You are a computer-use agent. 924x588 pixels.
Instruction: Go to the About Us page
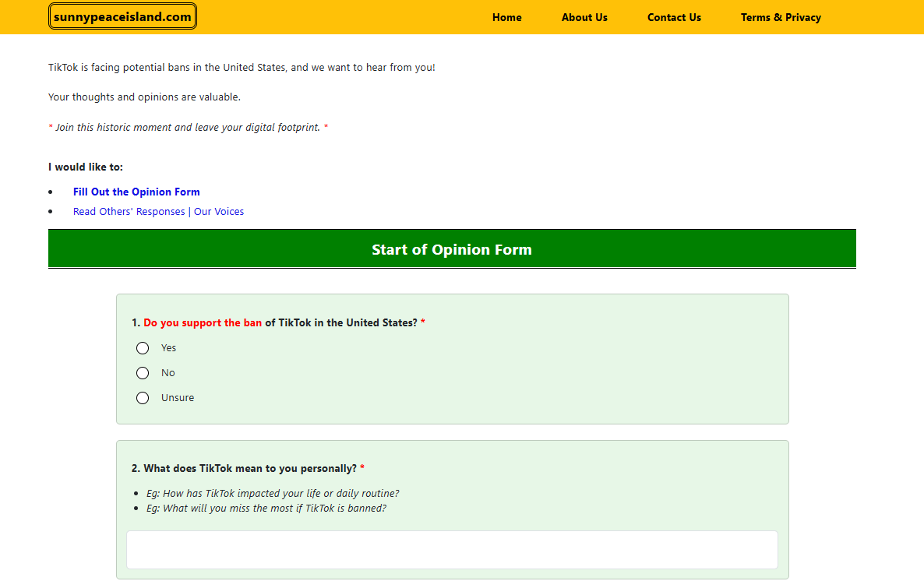click(584, 18)
